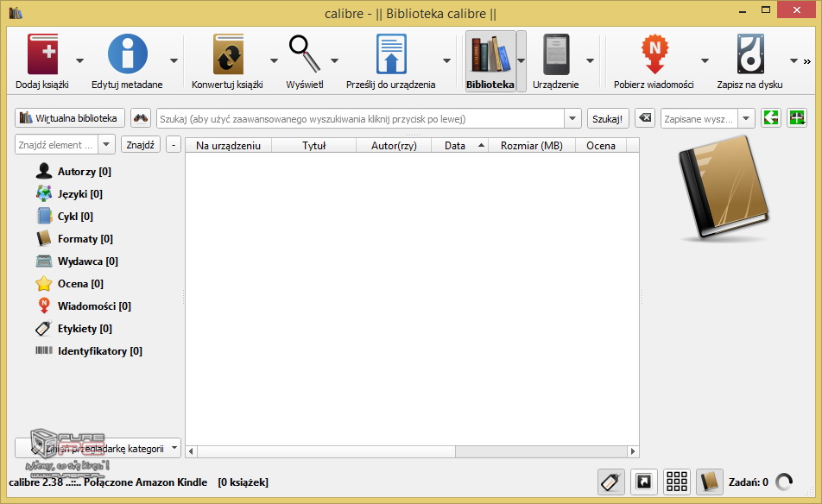
Task: Click horizontal scrollbar right arrow
Action: click(633, 451)
